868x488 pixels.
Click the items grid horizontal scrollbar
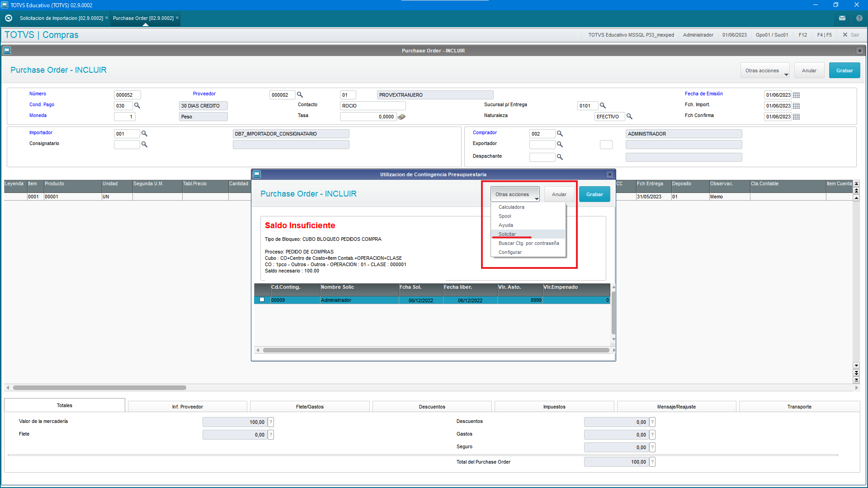[x=99, y=388]
